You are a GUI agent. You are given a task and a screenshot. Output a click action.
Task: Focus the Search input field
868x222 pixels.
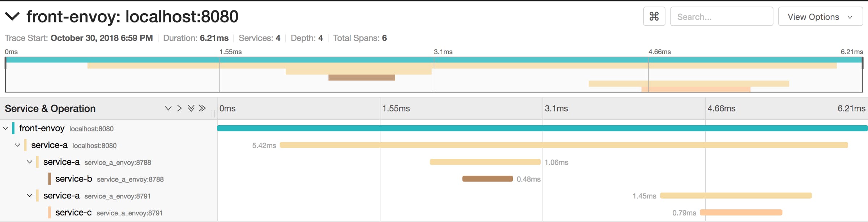(x=722, y=17)
